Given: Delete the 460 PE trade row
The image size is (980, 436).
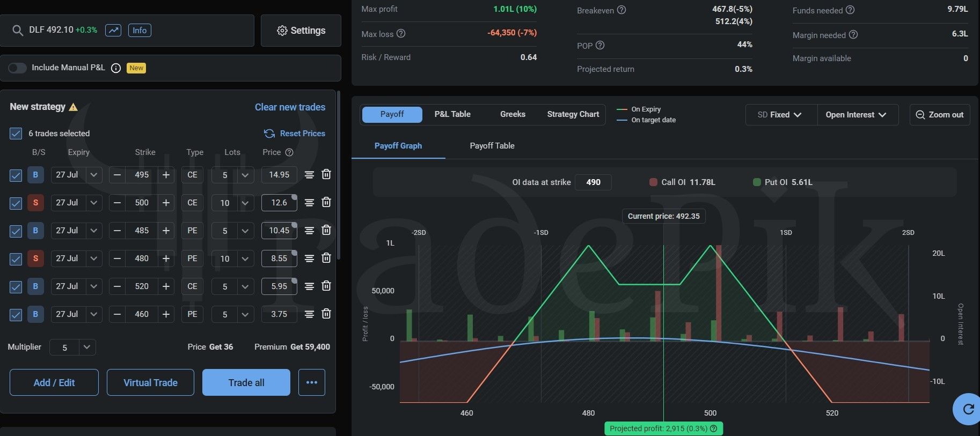Looking at the screenshot, I should click(326, 314).
